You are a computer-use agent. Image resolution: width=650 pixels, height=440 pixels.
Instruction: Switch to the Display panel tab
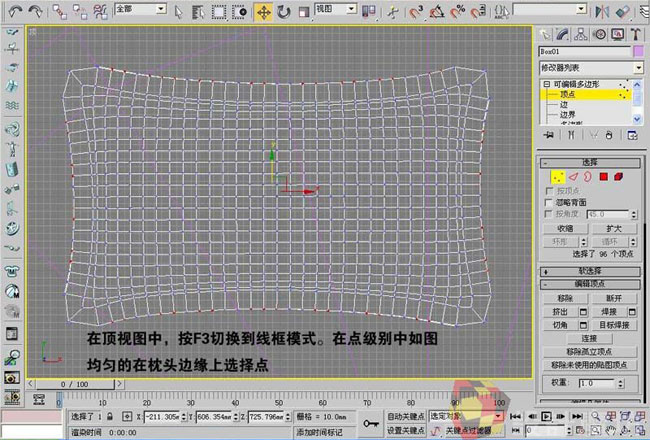(618, 34)
